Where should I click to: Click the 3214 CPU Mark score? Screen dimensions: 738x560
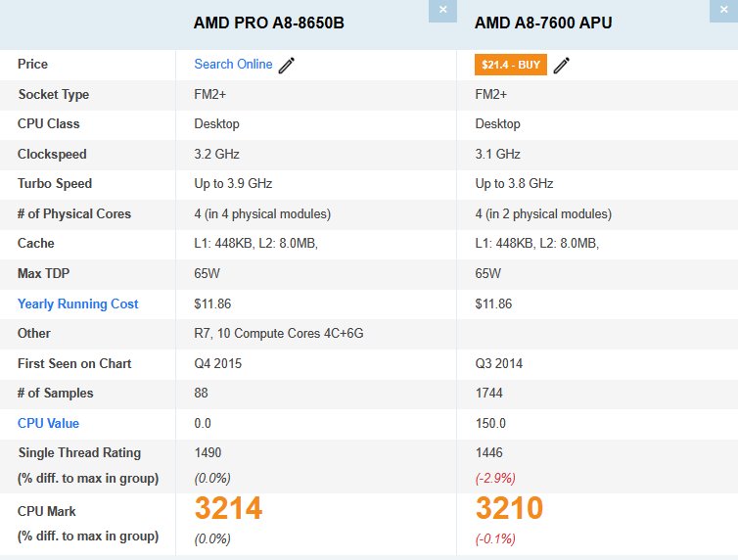(228, 508)
